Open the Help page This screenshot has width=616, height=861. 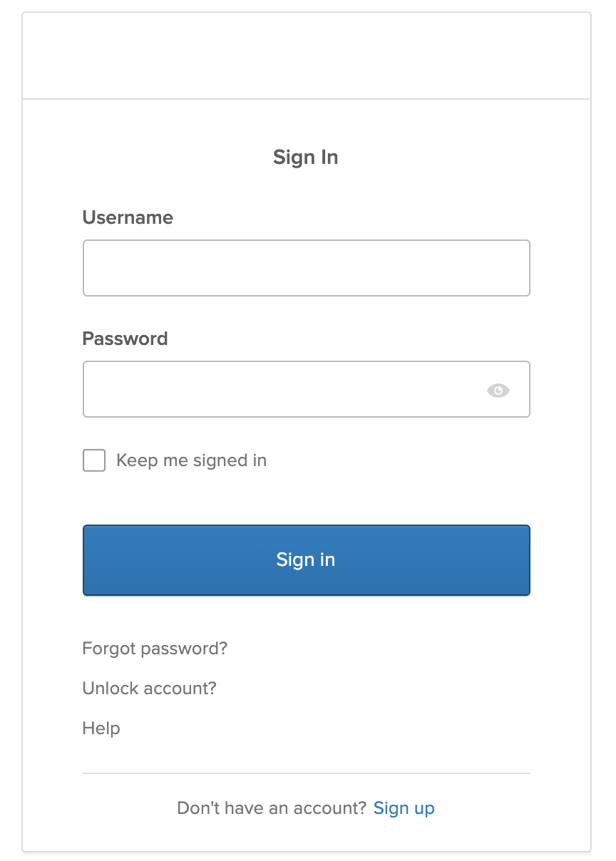pyautogui.click(x=101, y=728)
